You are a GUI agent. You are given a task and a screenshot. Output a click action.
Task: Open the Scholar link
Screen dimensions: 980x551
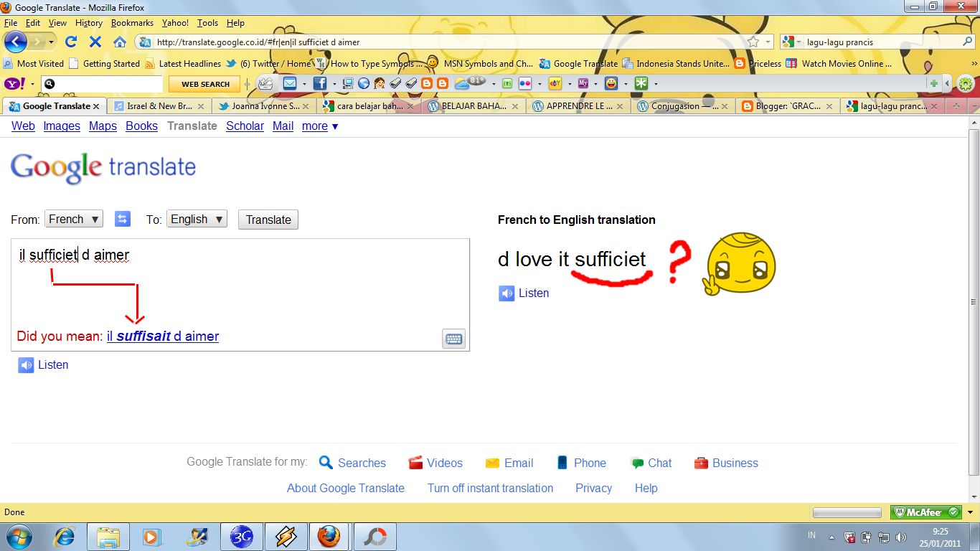245,126
